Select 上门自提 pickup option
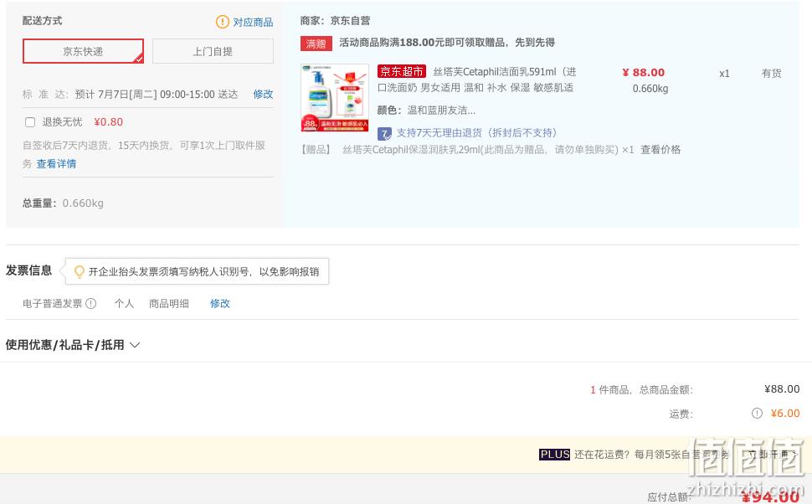Viewport: 812px width, 504px height. [x=213, y=51]
